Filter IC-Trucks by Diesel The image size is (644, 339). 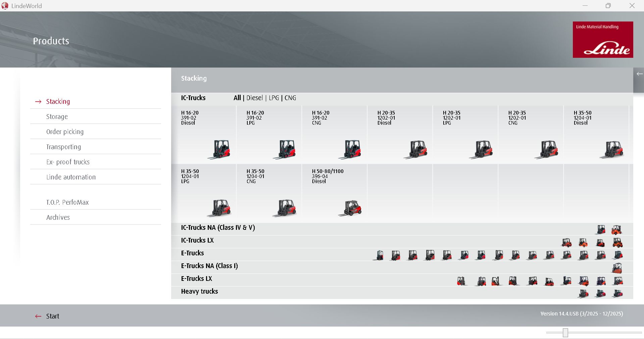(255, 98)
